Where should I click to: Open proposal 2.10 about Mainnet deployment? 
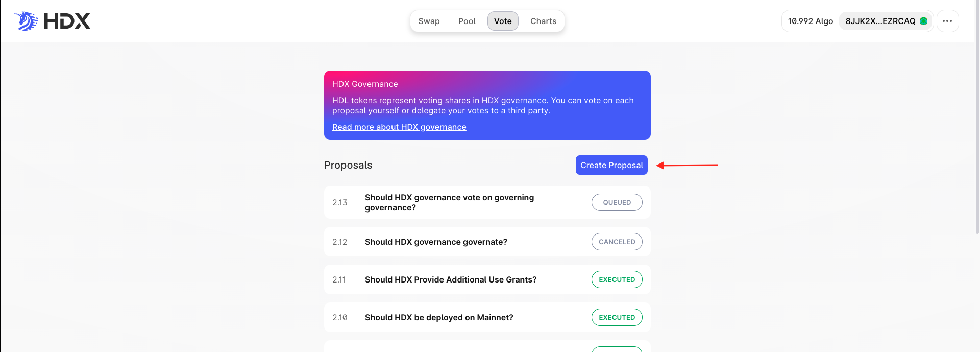pos(439,317)
